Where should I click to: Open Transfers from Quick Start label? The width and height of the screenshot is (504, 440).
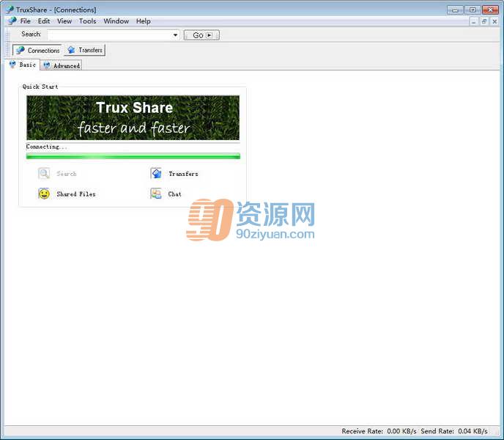pos(183,174)
